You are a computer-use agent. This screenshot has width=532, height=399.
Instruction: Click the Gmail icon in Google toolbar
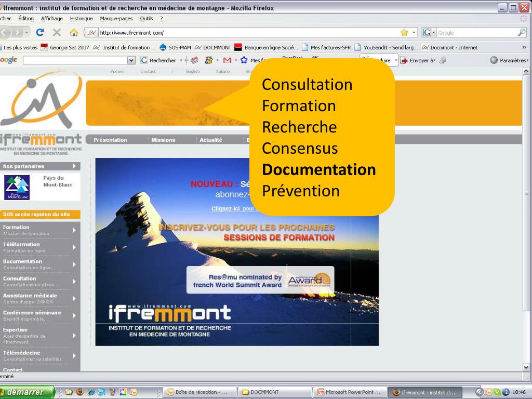click(228, 60)
